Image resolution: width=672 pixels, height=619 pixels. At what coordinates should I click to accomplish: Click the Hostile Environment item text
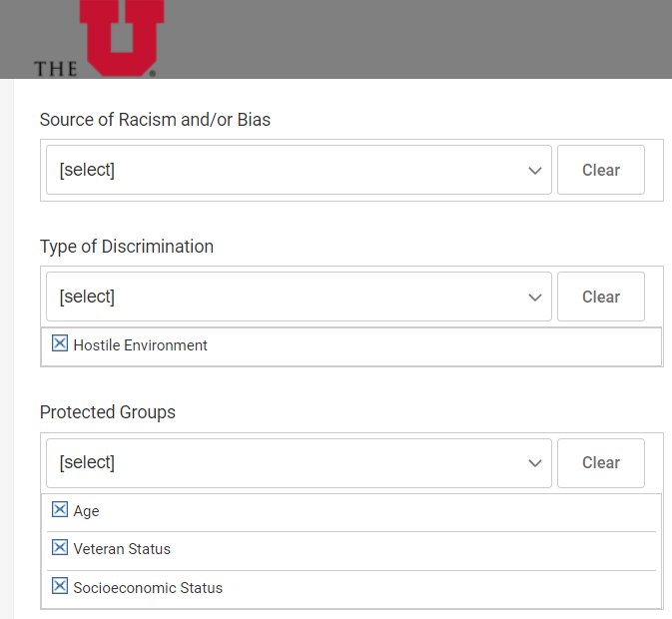(140, 345)
